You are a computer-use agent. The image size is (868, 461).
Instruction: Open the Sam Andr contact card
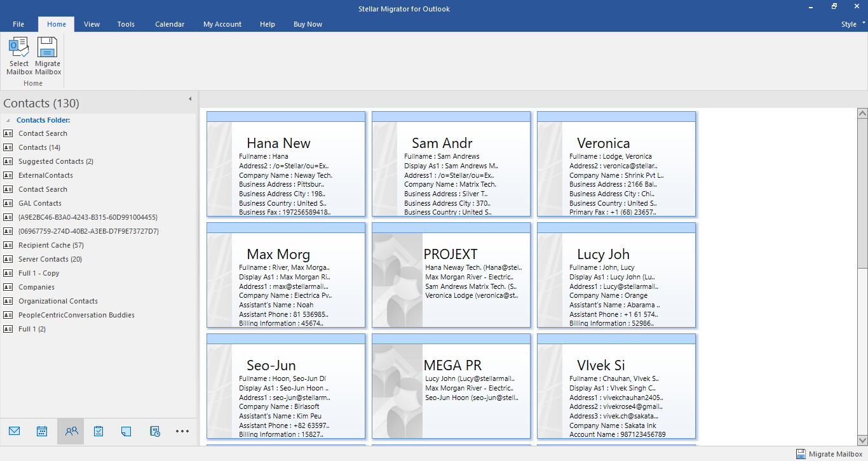coord(451,164)
